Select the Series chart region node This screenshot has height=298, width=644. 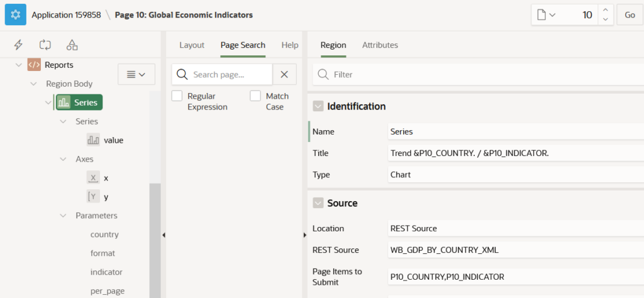pos(79,102)
